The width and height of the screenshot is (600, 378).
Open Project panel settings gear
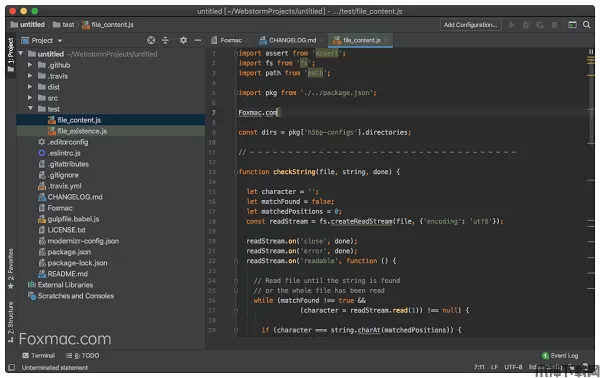pyautogui.click(x=184, y=40)
